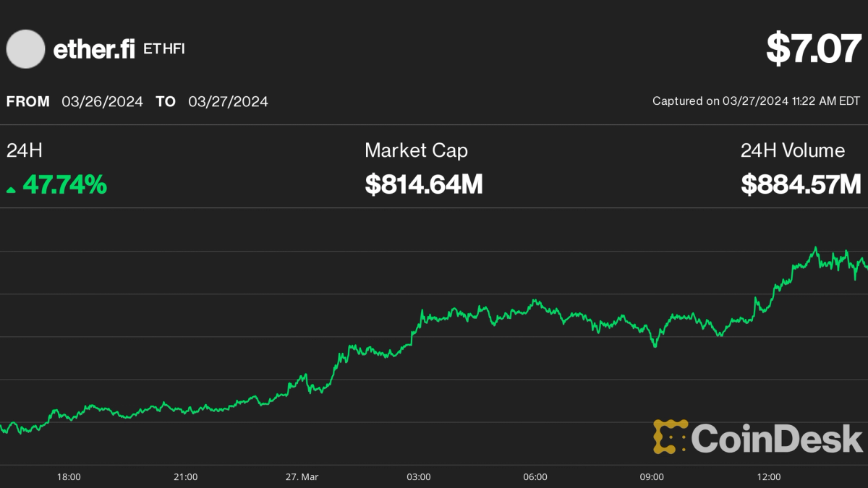Viewport: 868px width, 488px height.
Task: Click the 06:00 time axis label
Action: 535,477
